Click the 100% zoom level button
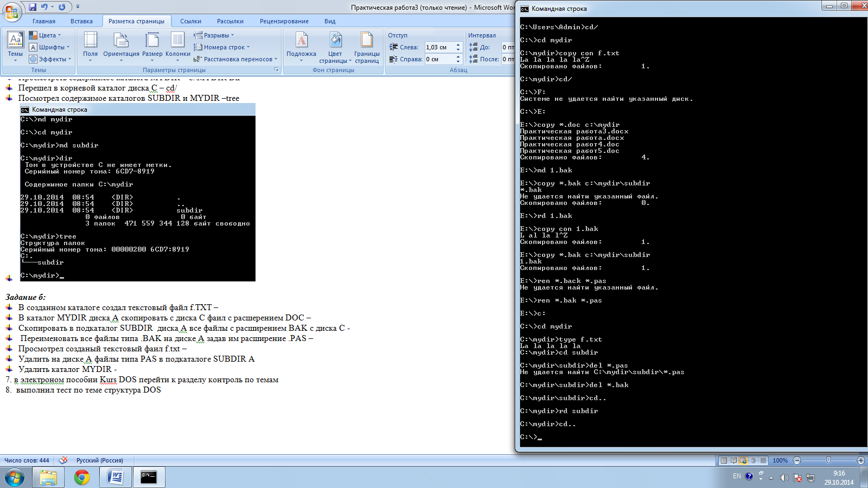This screenshot has height=488, width=868. tap(780, 460)
